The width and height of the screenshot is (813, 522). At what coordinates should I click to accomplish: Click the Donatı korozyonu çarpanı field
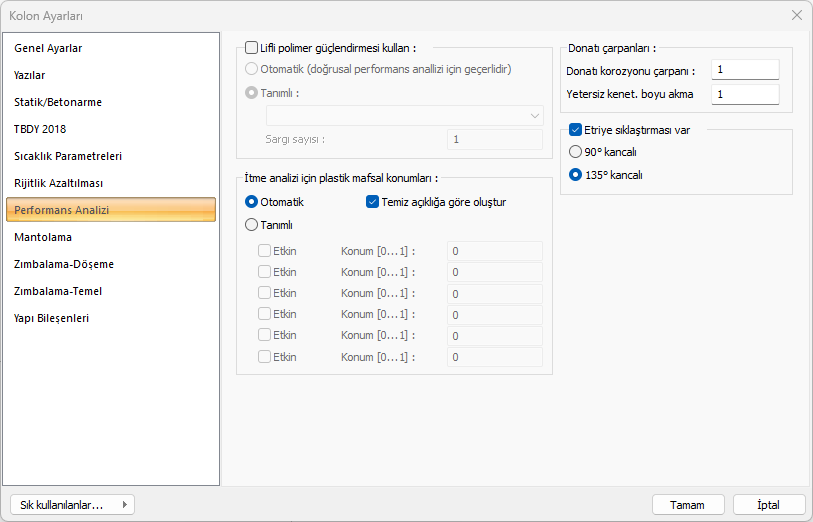(x=745, y=70)
